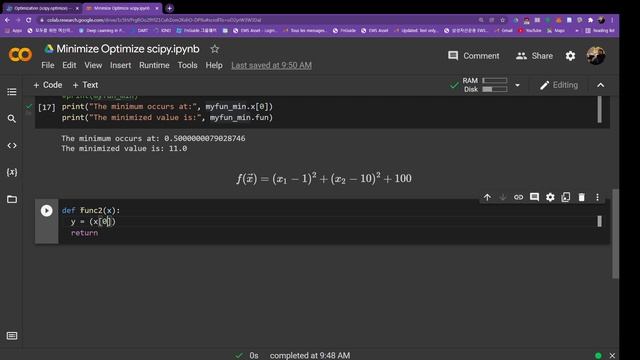Open the Code snippets panel icon
Image resolution: width=640 pixels, height=360 pixels.
click(x=12, y=145)
